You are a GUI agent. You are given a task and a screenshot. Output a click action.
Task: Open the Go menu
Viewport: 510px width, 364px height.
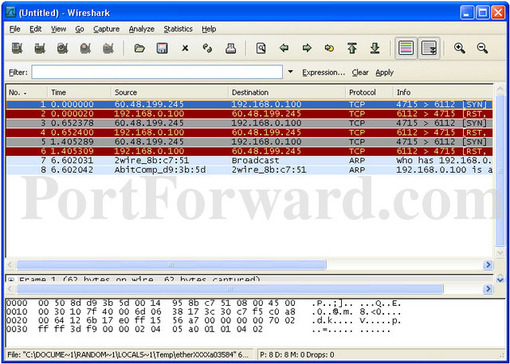pyautogui.click(x=79, y=29)
